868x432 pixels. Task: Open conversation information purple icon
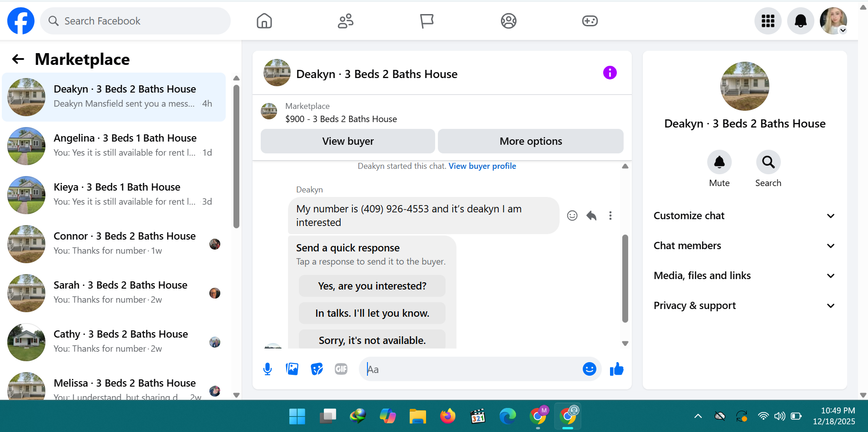[610, 73]
